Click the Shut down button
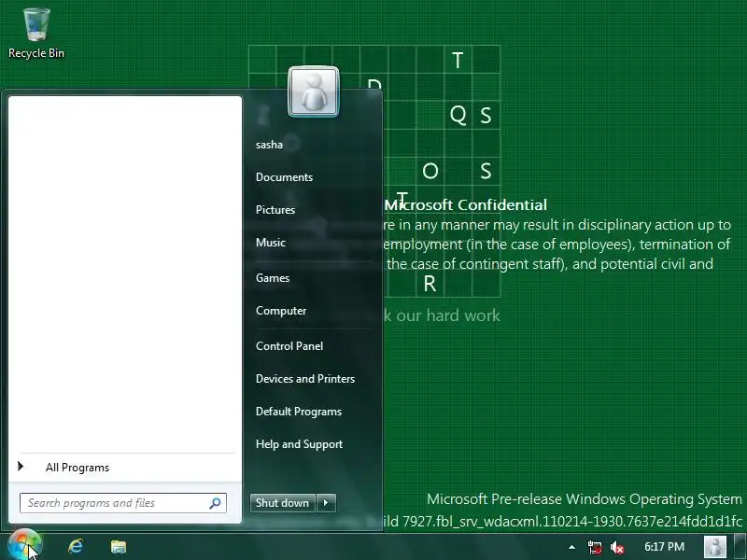The image size is (747, 560). (x=283, y=503)
